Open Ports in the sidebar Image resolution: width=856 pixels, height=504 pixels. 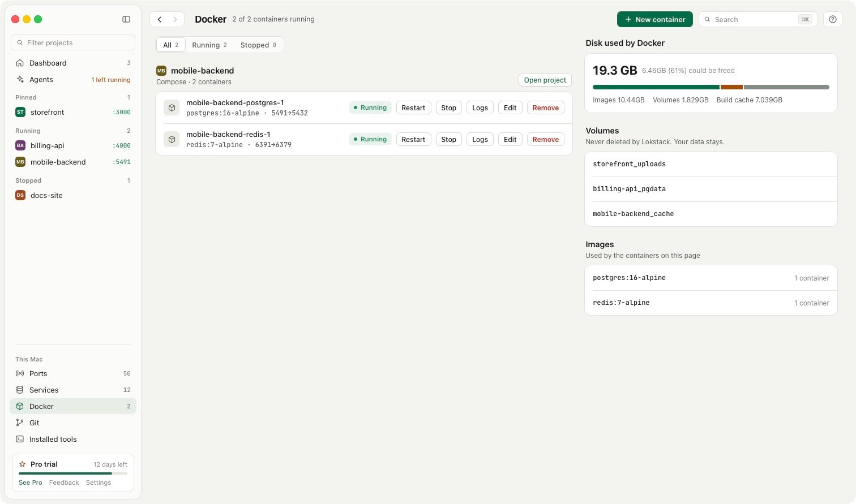coord(73,373)
